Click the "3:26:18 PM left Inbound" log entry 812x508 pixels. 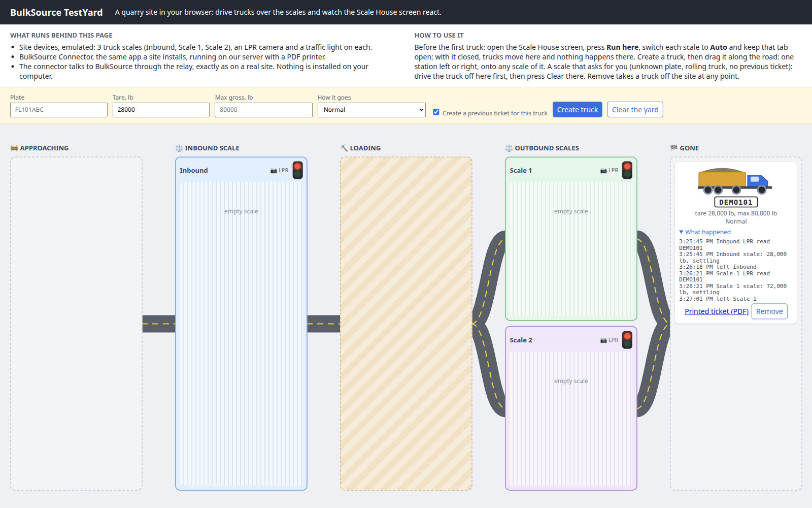click(x=718, y=267)
